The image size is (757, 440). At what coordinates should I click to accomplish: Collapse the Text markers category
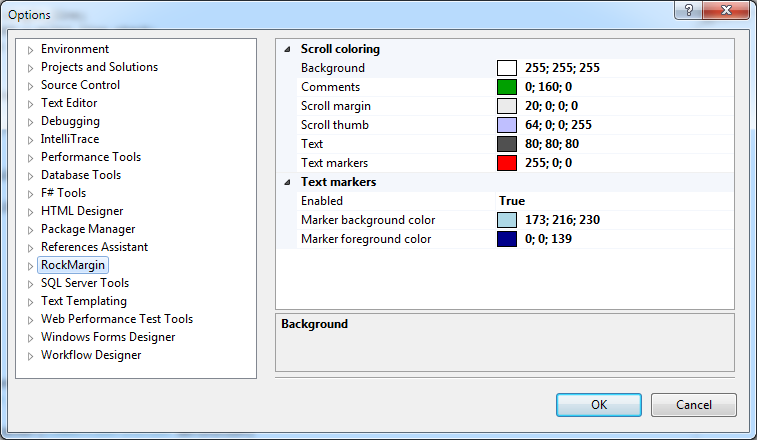click(x=287, y=182)
